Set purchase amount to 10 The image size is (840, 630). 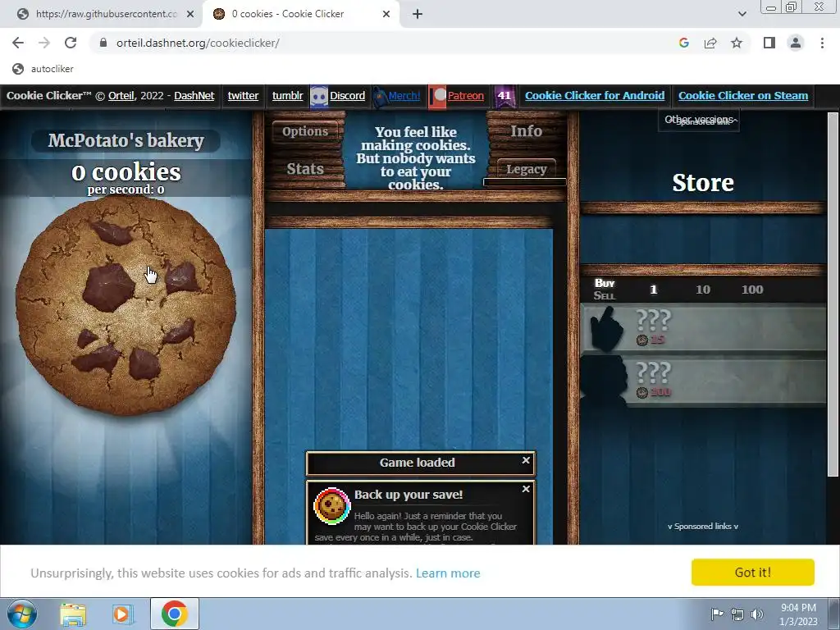click(x=703, y=290)
